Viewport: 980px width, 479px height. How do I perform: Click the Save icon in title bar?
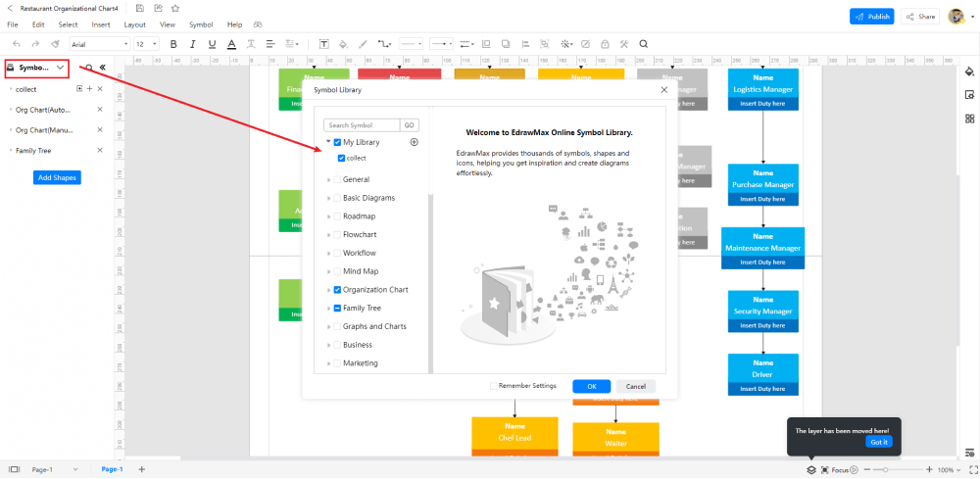tap(139, 8)
